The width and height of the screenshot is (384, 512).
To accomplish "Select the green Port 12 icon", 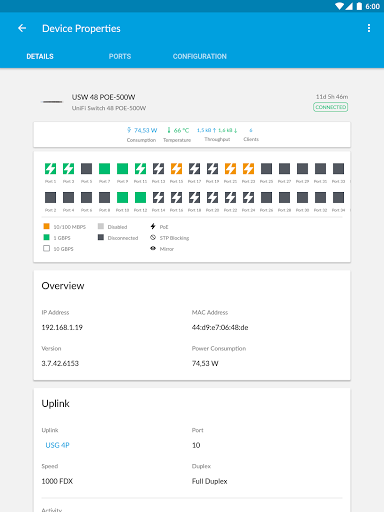I will pyautogui.click(x=140, y=197).
